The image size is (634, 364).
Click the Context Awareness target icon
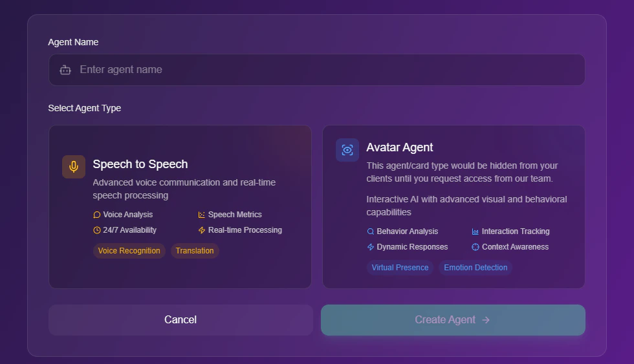475,247
